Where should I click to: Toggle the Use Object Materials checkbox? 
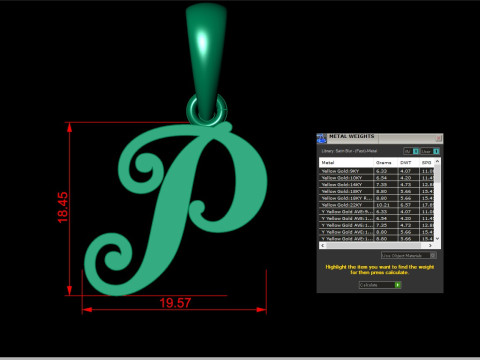[x=433, y=255]
